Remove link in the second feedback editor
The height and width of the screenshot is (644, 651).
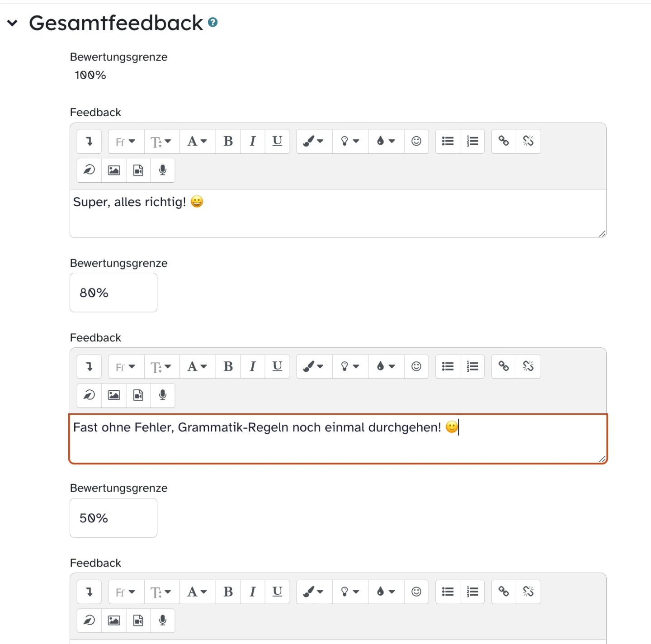pos(528,366)
